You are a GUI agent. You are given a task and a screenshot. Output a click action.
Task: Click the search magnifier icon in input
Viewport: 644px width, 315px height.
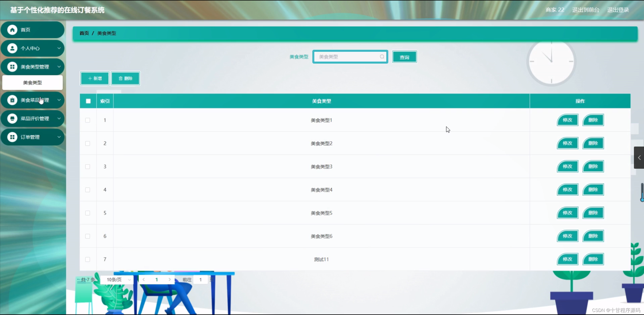pyautogui.click(x=382, y=57)
